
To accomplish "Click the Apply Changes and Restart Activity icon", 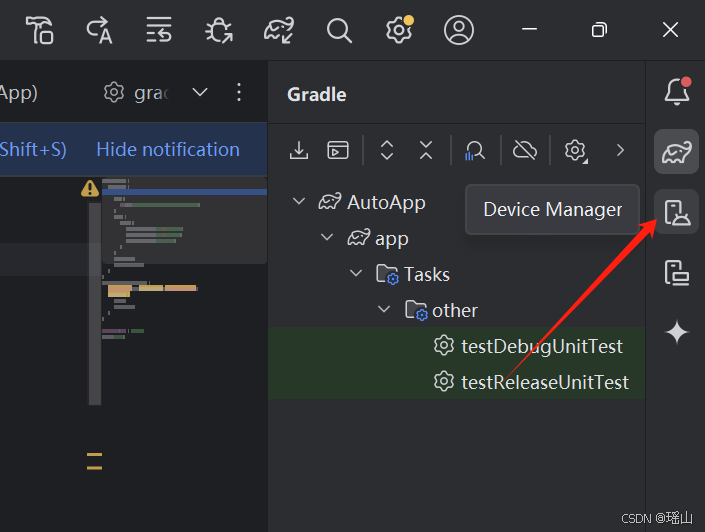I will pyautogui.click(x=99, y=30).
